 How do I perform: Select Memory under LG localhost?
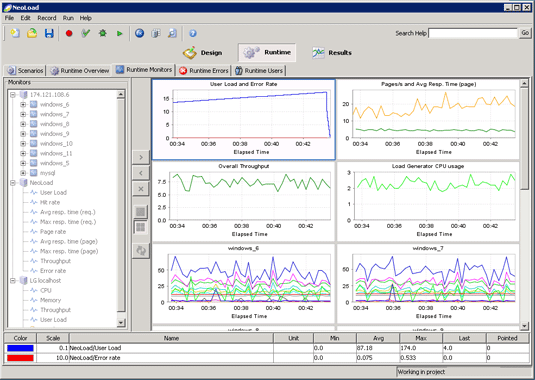pyautogui.click(x=50, y=300)
